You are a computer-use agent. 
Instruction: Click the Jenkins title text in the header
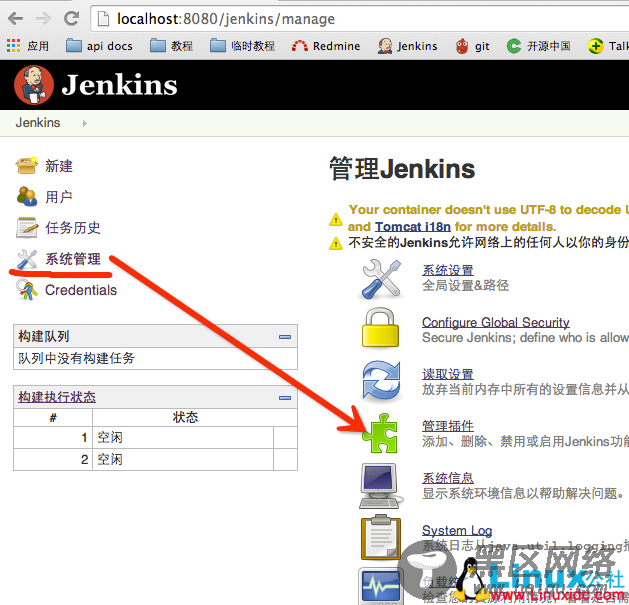[x=119, y=85]
